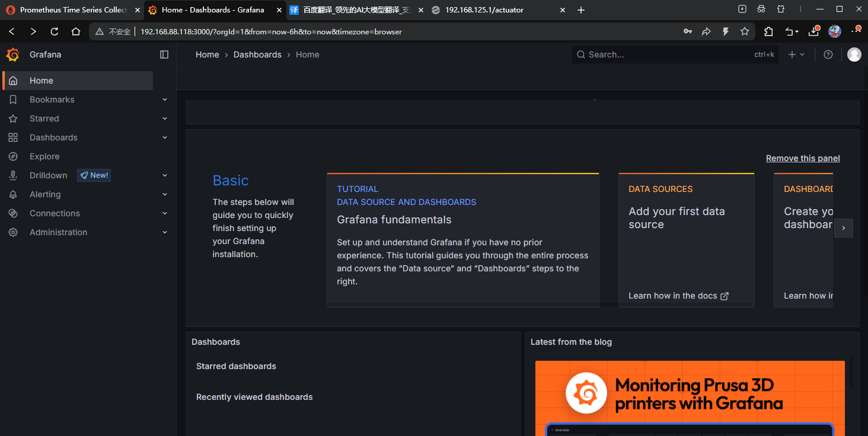Click the Explore compass icon
868x436 pixels.
(13, 156)
